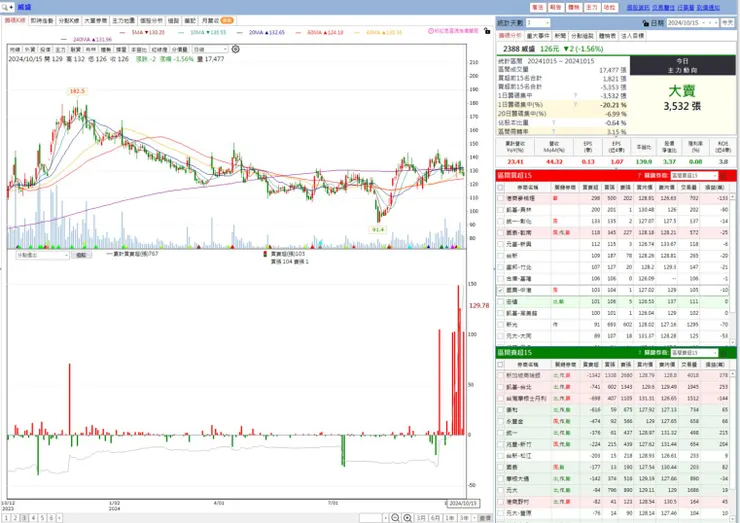Screen dimensions: 740x523
Task: Click the pink circle marker icon above chart
Action: tap(430, 31)
